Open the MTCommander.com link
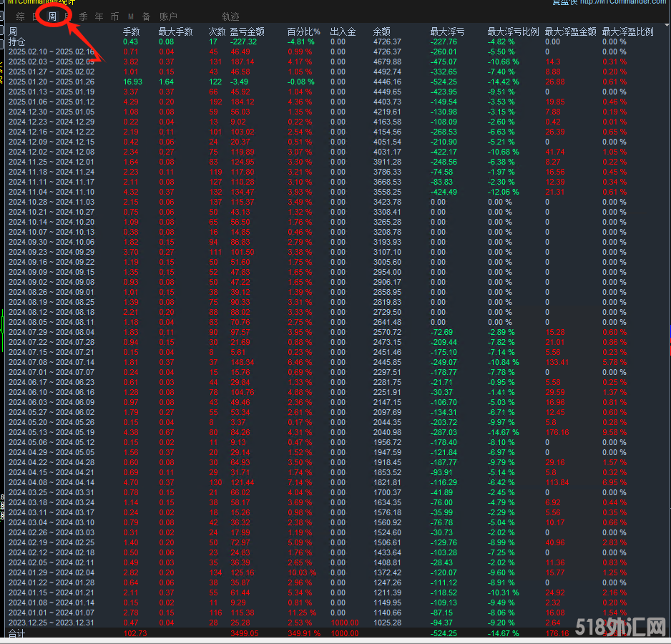 pos(622,2)
